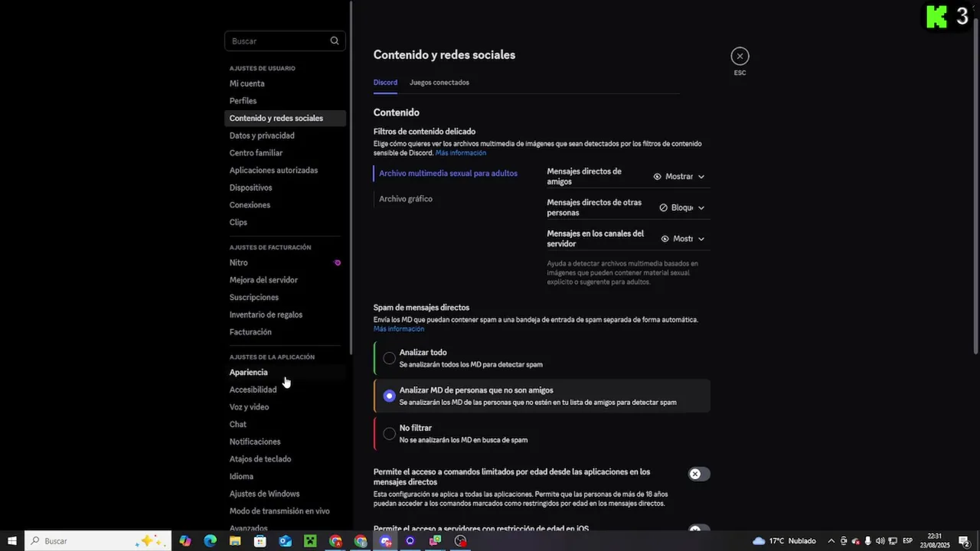Click the Meet Now camera tray icon
The height and width of the screenshot is (551, 980).
click(844, 541)
